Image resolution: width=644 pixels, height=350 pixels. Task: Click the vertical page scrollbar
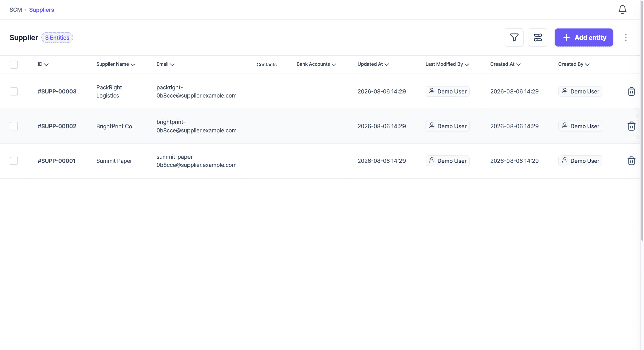click(x=642, y=121)
